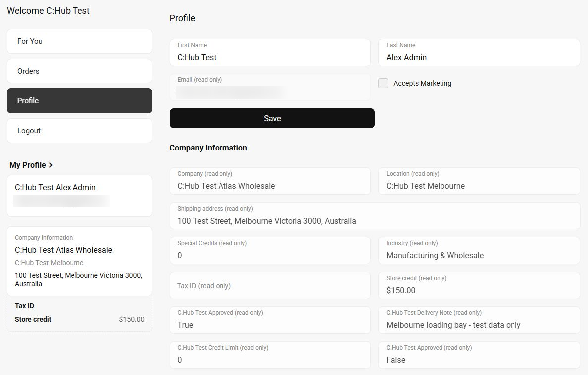Click the Special Credits field
This screenshot has height=375, width=588.
270,250
